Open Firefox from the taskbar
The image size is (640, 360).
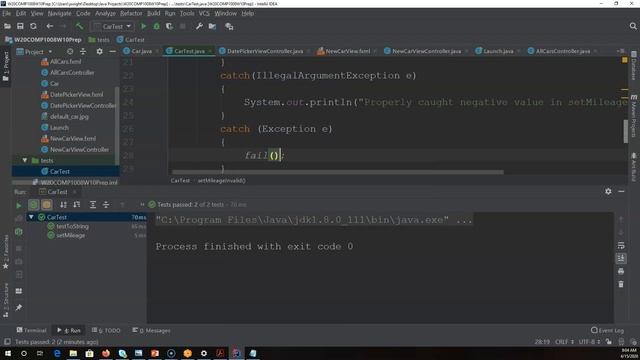[x=106, y=353]
